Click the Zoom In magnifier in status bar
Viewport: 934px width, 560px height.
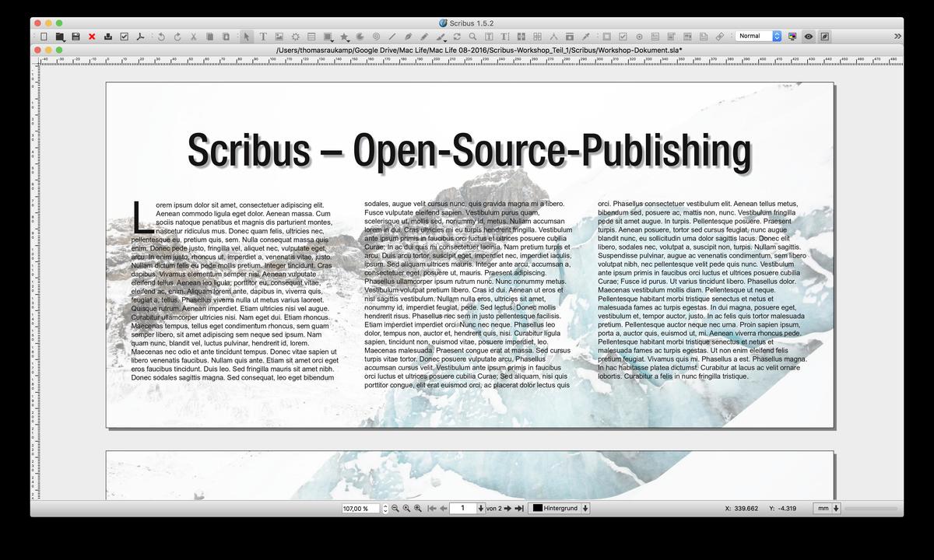[418, 508]
